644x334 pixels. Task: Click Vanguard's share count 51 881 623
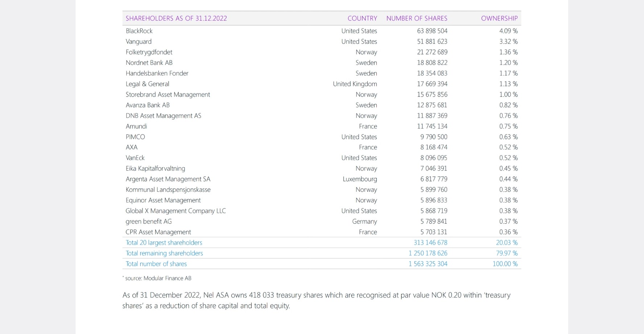[x=432, y=42]
